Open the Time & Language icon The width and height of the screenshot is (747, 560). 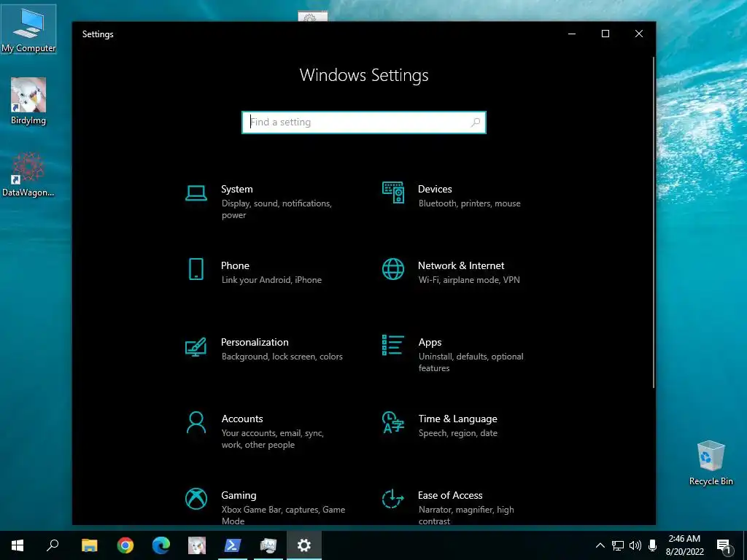pyautogui.click(x=393, y=422)
